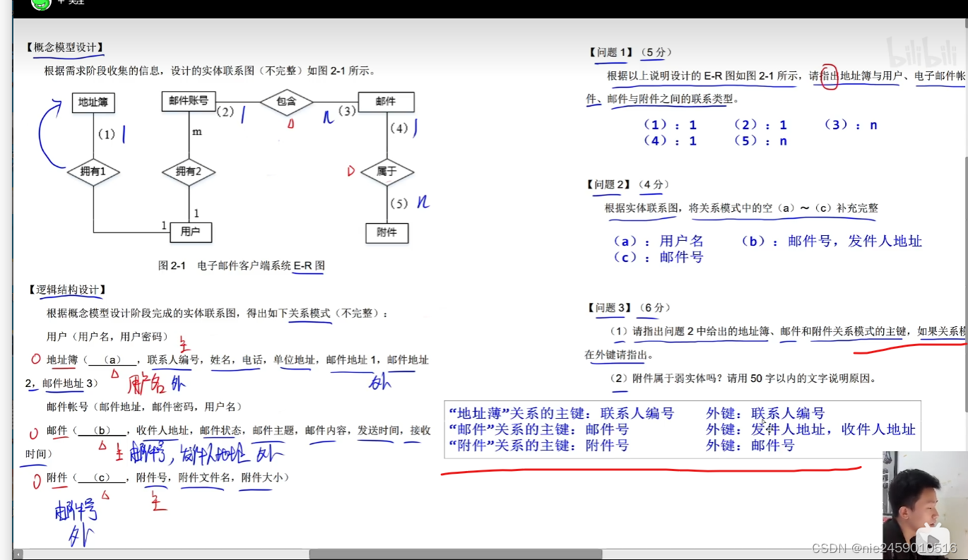The width and height of the screenshot is (968, 560).
Task: Click the answer text （b）：邮件号，发件人地址
Action: pyautogui.click(x=831, y=242)
